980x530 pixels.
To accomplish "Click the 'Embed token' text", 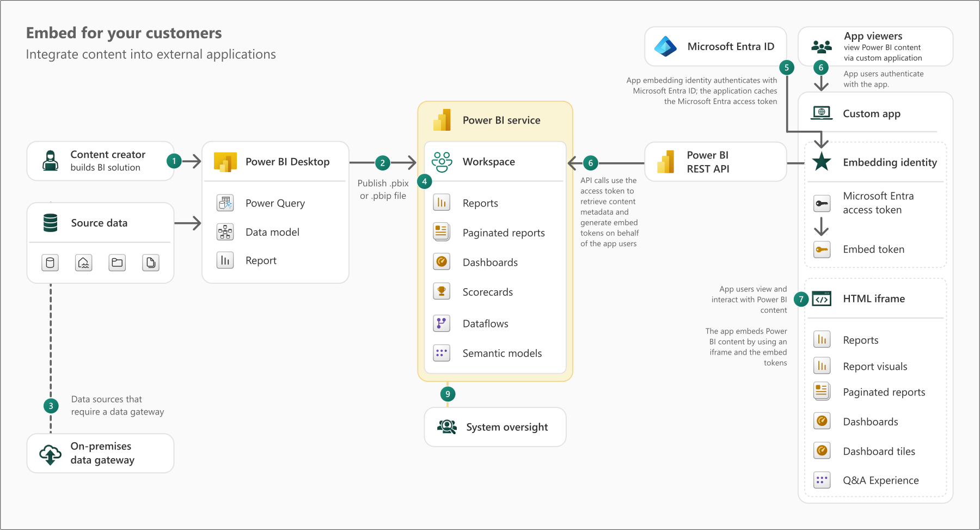I will point(873,249).
